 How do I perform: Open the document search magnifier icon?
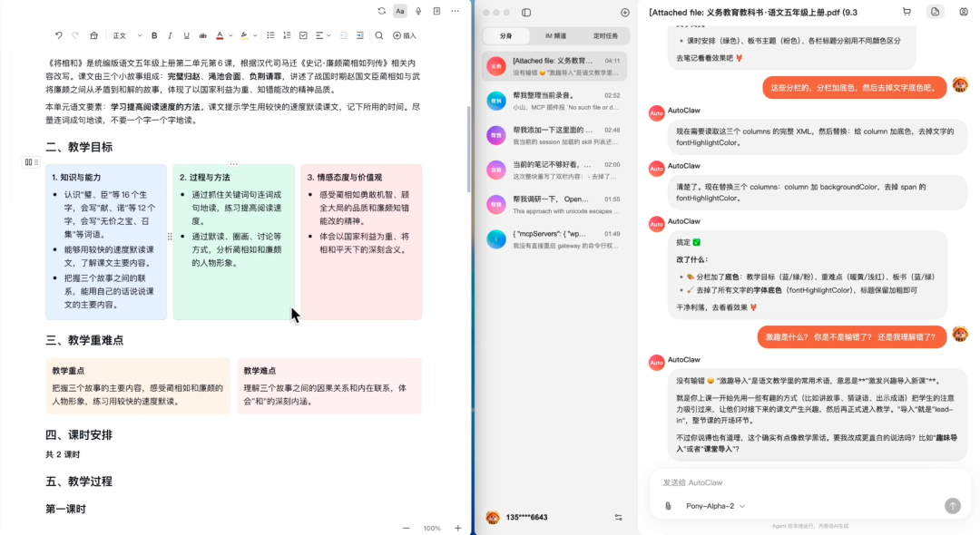(x=379, y=35)
